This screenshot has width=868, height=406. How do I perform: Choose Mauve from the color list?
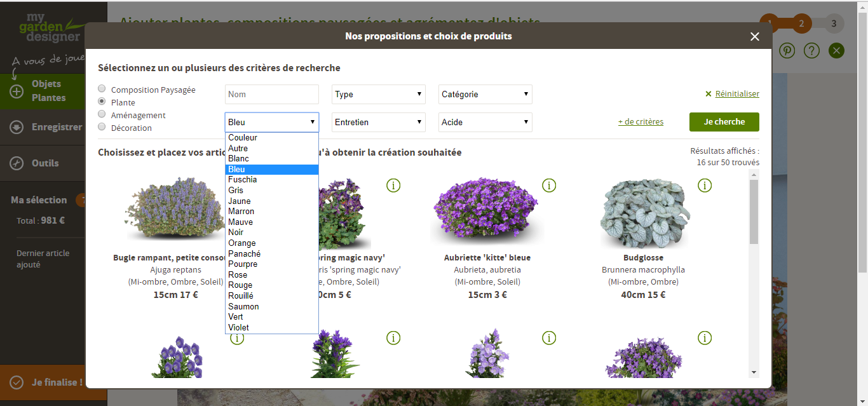point(241,222)
